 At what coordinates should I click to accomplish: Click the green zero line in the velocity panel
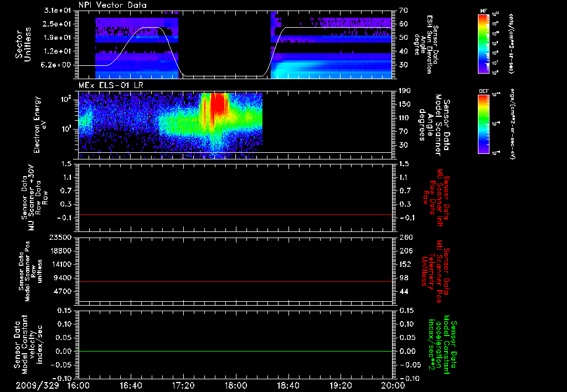click(235, 351)
